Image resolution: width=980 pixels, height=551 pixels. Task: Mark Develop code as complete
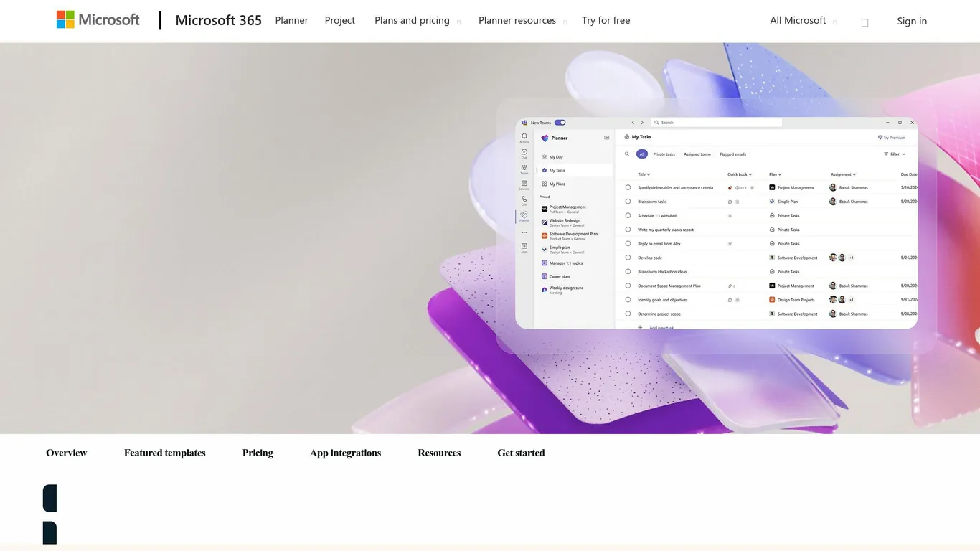[x=628, y=258]
